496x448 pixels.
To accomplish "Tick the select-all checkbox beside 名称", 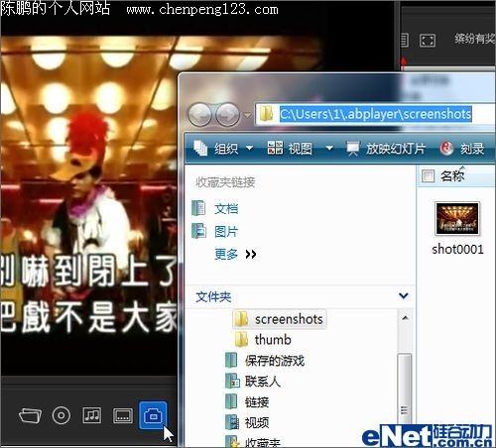I will [x=428, y=175].
